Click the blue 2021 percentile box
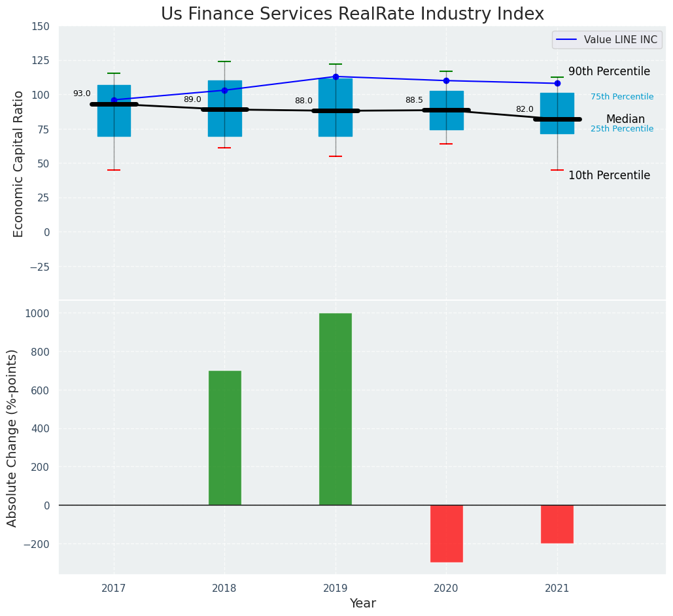673x616 pixels. pos(557,113)
